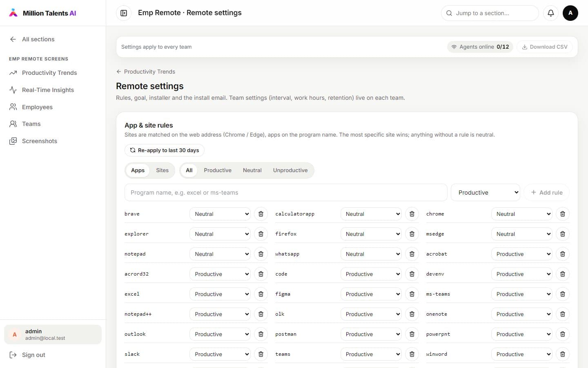
Task: Remove the firefox rule
Action: pyautogui.click(x=412, y=234)
